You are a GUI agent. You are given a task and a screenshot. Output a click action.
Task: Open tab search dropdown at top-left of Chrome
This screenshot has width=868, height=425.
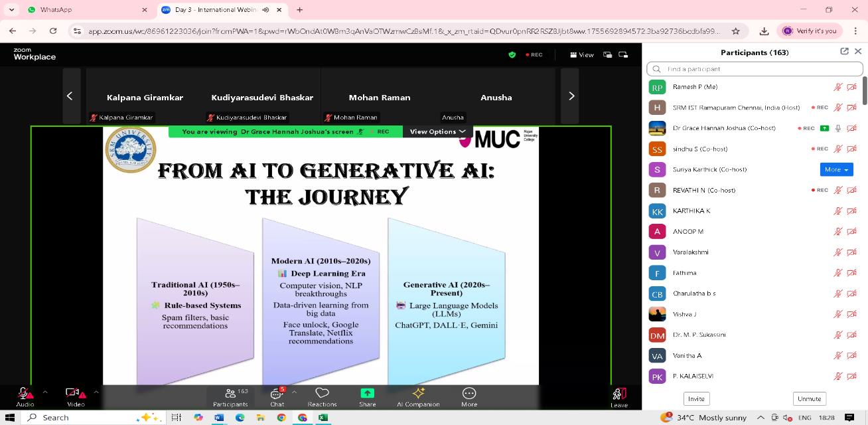(11, 10)
